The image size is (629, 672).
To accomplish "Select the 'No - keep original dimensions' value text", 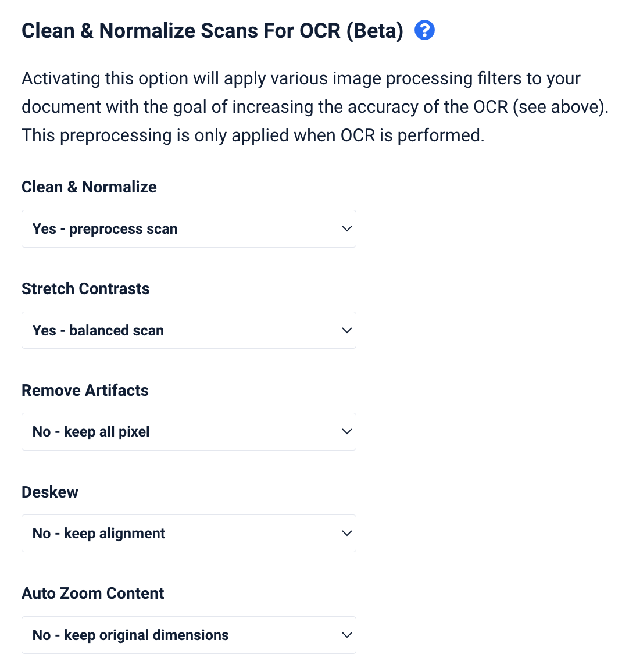I will point(131,635).
